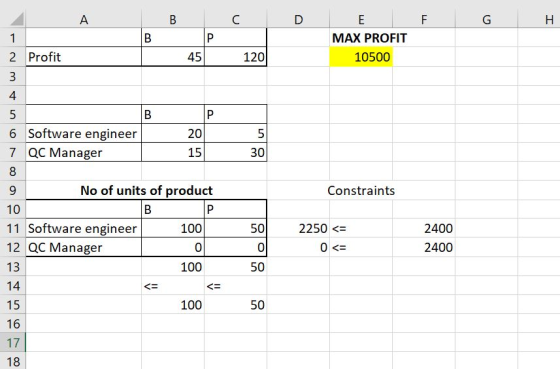
Task: Click the B header cell in row 1
Action: (173, 38)
